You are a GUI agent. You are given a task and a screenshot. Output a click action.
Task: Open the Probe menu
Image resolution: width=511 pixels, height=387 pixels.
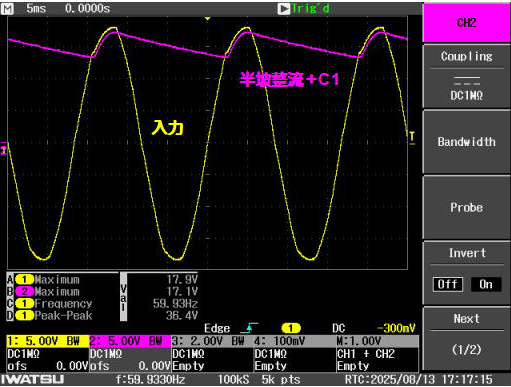point(466,207)
